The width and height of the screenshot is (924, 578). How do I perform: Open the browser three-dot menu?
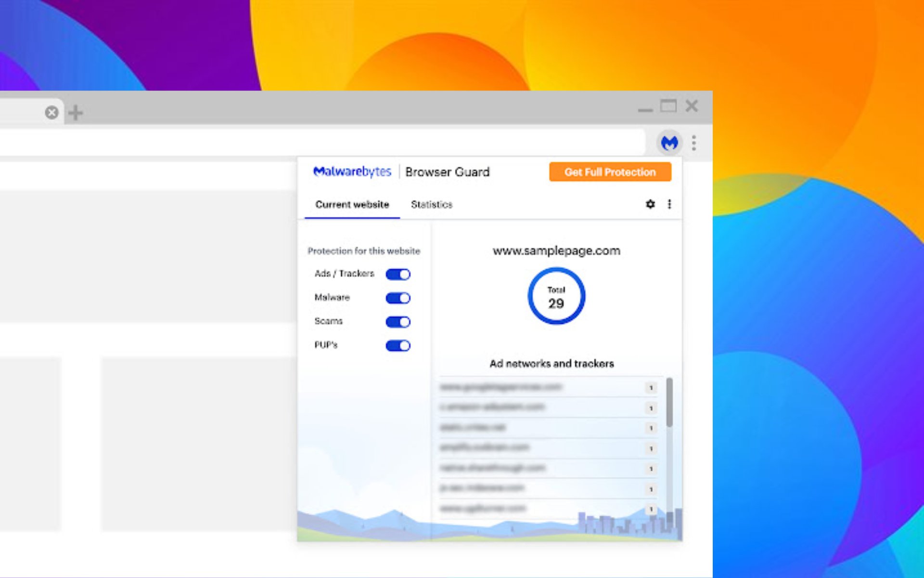[694, 143]
